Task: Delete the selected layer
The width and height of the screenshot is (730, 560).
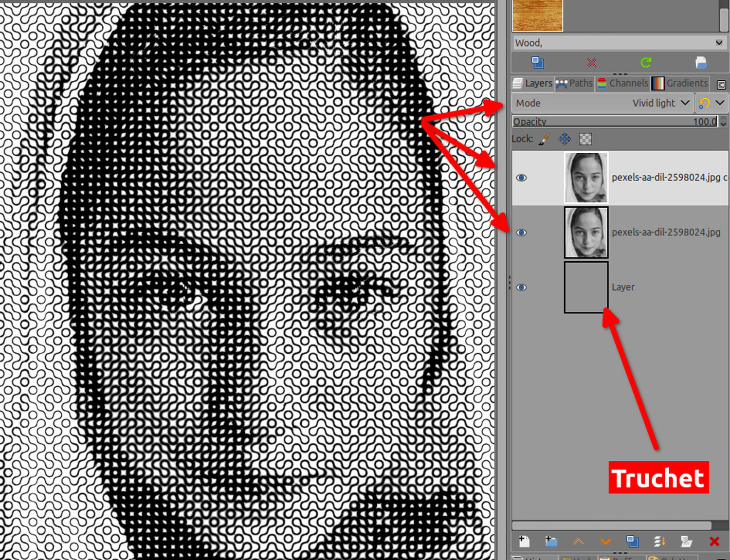Action: tap(714, 541)
